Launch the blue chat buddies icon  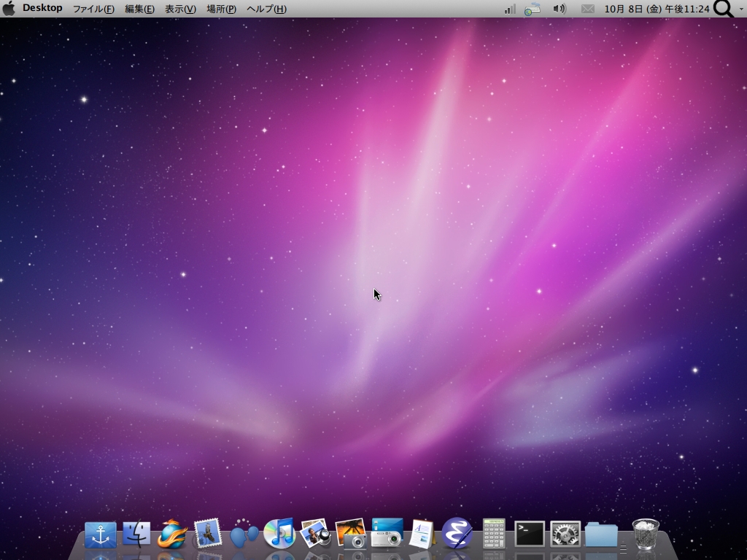coord(244,534)
